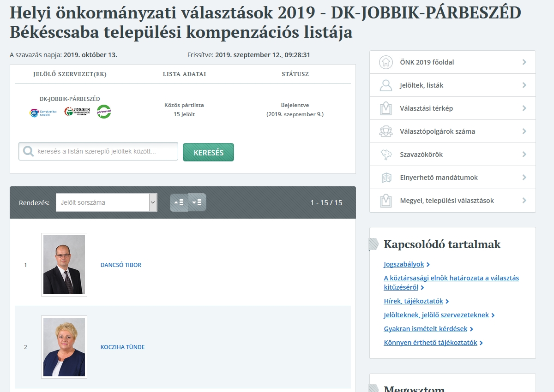The width and height of the screenshot is (554, 392).
Task: Open Elnyerhető mandátumok menu item
Action: 452,178
